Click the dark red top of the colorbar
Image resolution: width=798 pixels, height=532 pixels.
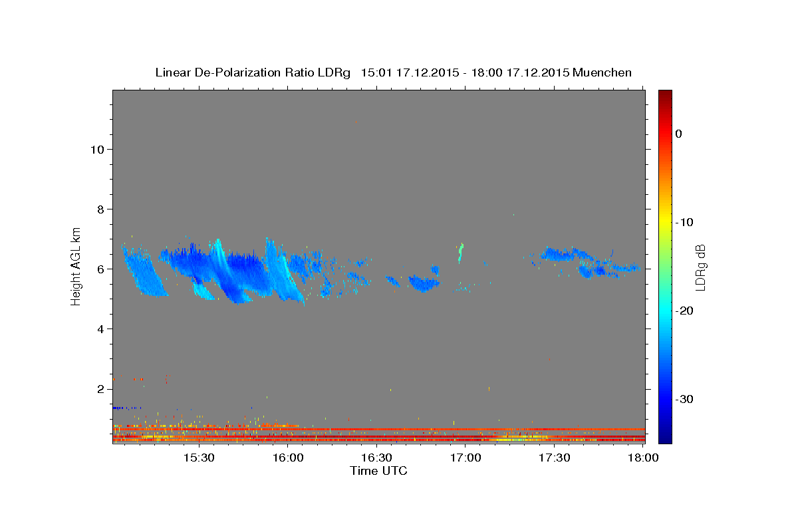point(664,96)
